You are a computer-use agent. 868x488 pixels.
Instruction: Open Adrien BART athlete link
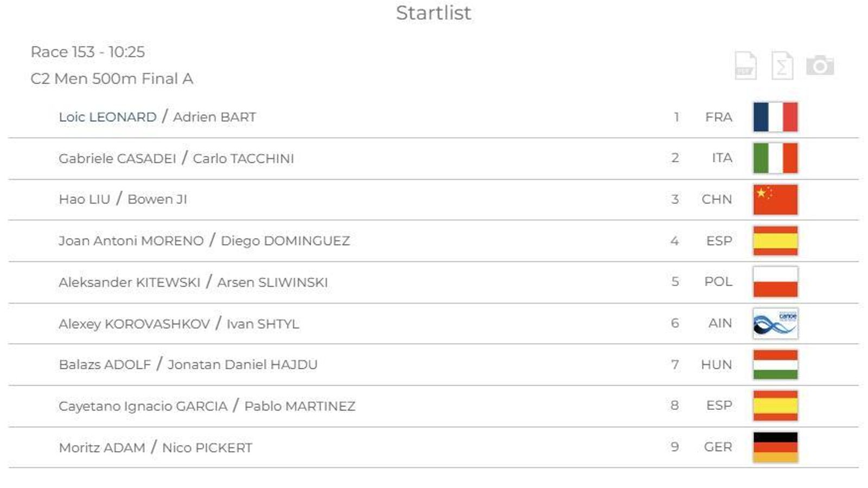(x=214, y=117)
